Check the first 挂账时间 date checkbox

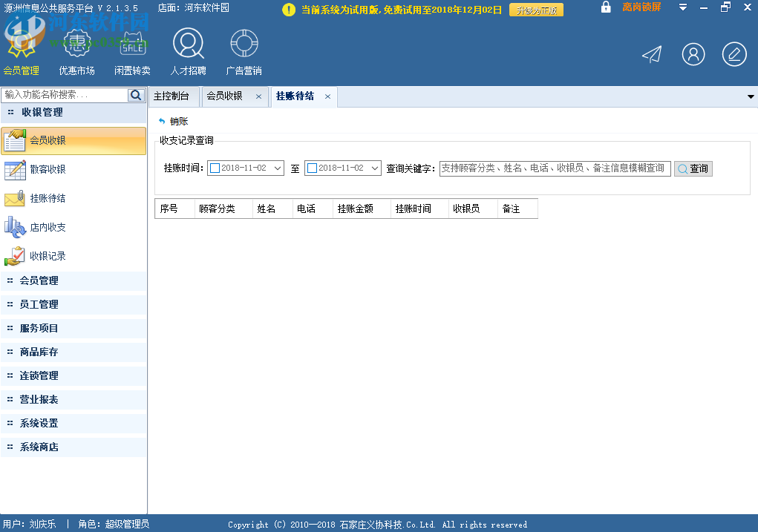[x=215, y=168]
